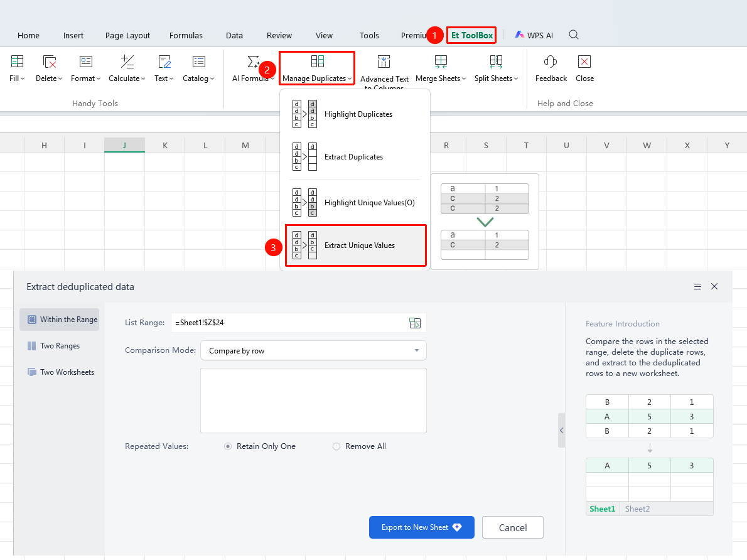The height and width of the screenshot is (560, 747).
Task: Open the Delete tool menu
Action: coord(49,68)
